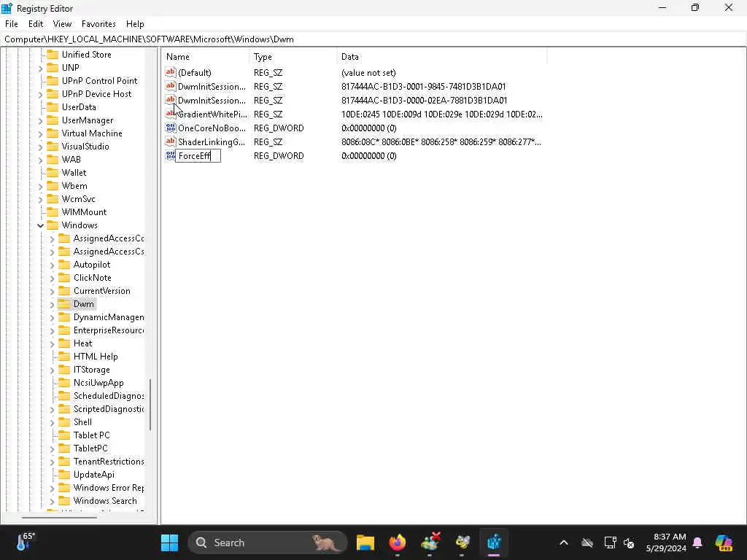Viewport: 747px width, 560px height.
Task: Select the WIMMount folder icon
Action: click(x=53, y=212)
